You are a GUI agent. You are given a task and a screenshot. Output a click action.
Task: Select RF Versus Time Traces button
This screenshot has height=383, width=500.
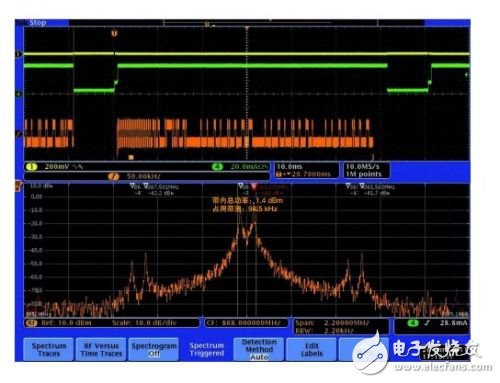point(101,349)
